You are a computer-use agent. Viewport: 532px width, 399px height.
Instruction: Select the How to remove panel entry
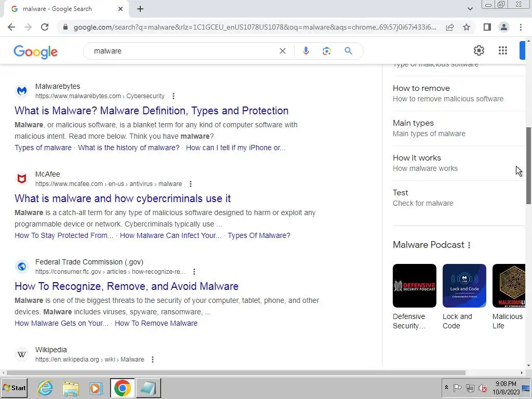point(459,94)
